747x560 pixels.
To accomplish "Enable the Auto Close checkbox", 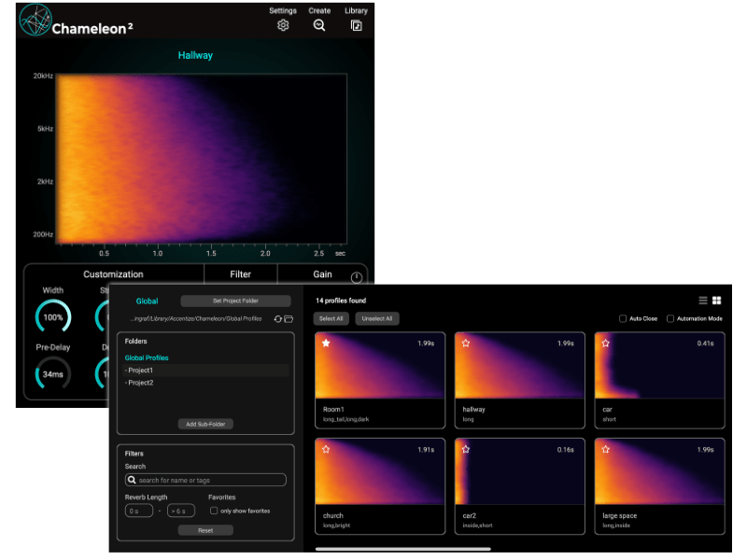I will click(x=623, y=319).
